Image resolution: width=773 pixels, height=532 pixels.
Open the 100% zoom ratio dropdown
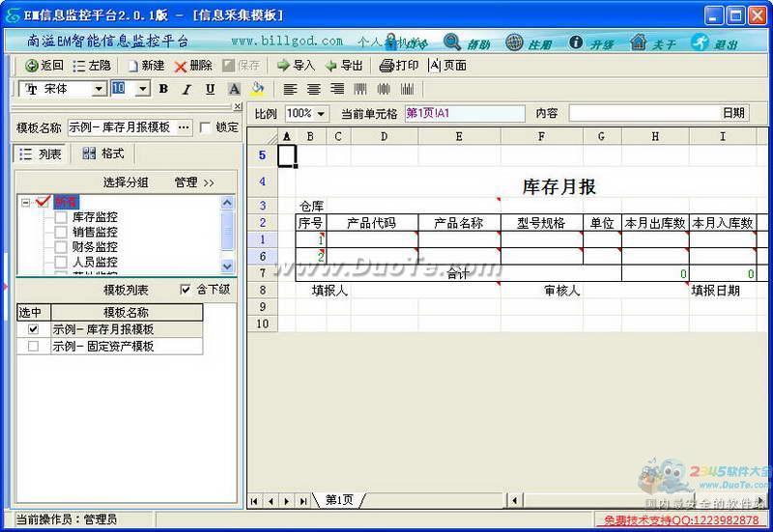[321, 114]
